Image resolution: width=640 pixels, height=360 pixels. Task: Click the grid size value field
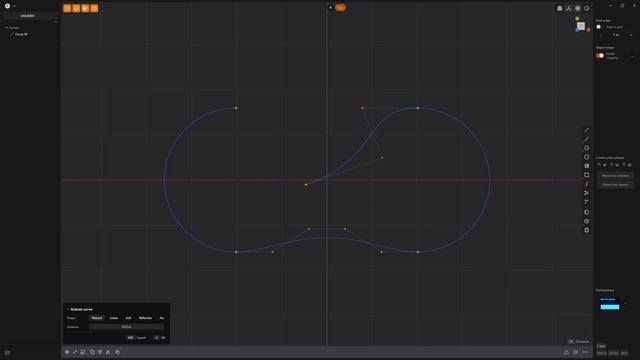pos(616,35)
